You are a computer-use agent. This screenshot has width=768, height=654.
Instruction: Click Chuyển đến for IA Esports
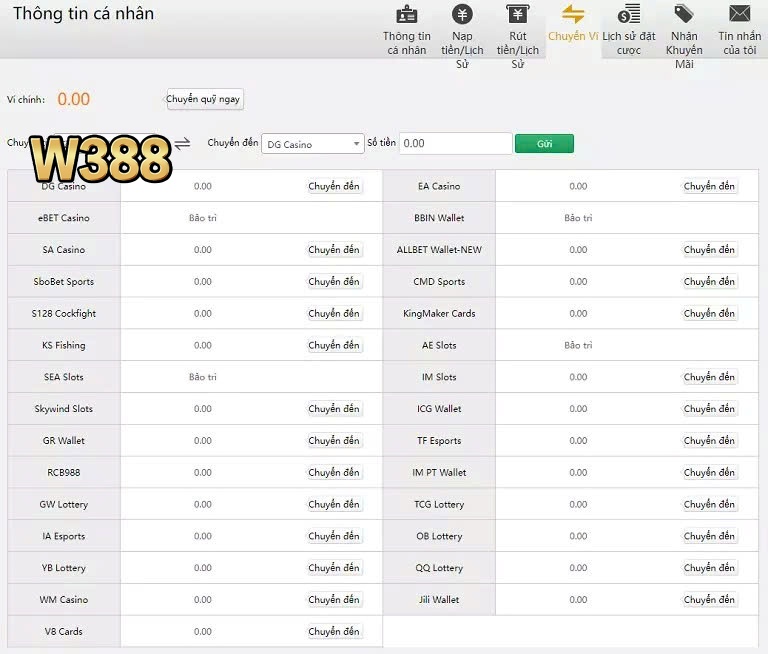pyautogui.click(x=334, y=536)
